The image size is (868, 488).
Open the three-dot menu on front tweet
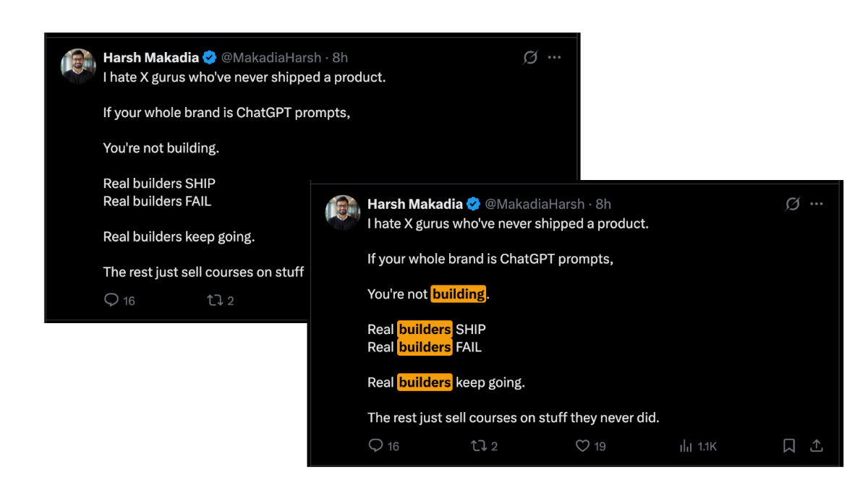(x=817, y=205)
